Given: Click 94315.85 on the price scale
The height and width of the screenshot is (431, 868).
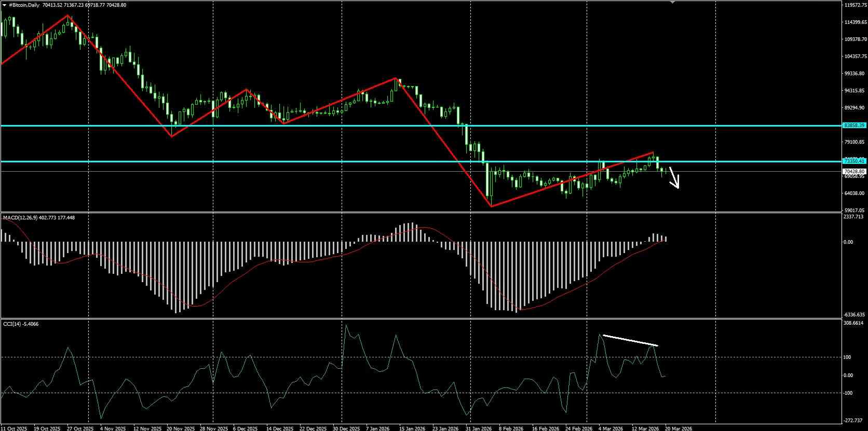Looking at the screenshot, I should [855, 91].
